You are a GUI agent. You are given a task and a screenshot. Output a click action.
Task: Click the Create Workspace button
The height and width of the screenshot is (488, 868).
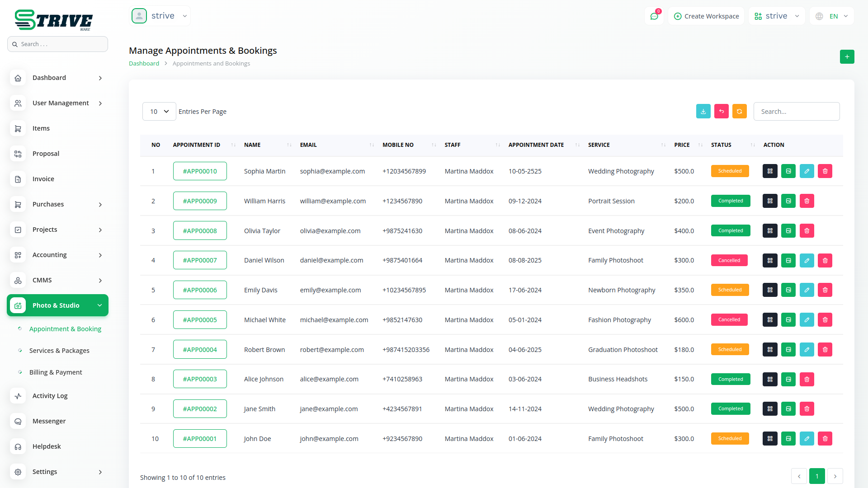point(706,16)
